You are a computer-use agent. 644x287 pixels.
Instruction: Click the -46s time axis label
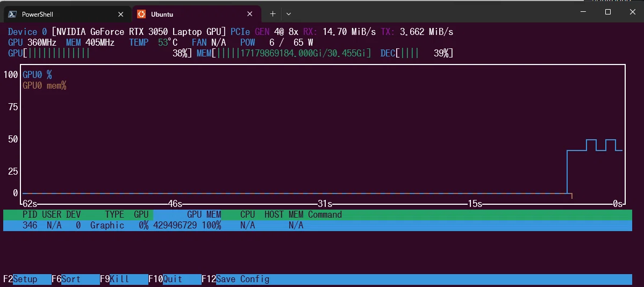tap(175, 204)
